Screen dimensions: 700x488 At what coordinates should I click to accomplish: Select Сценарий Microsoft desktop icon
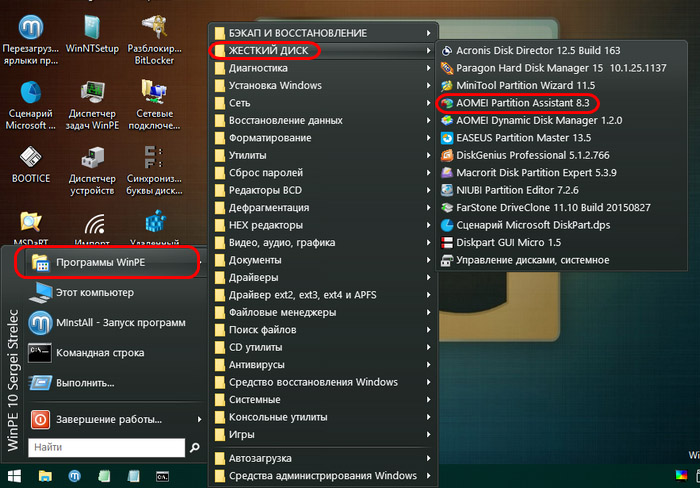point(31,105)
